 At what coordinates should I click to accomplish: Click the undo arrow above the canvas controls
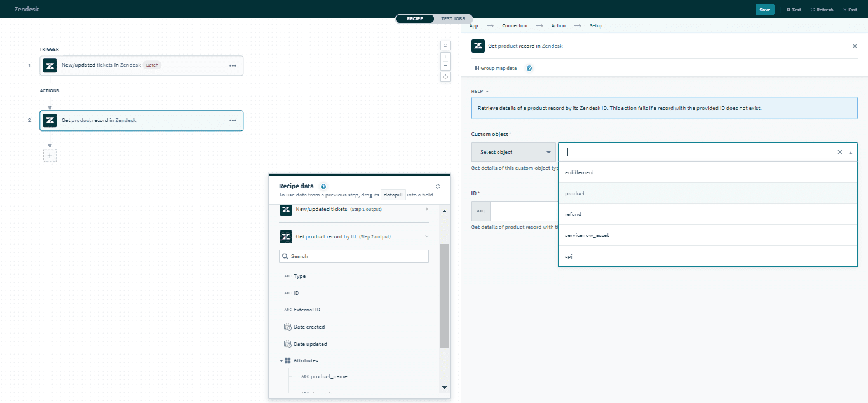(x=445, y=45)
